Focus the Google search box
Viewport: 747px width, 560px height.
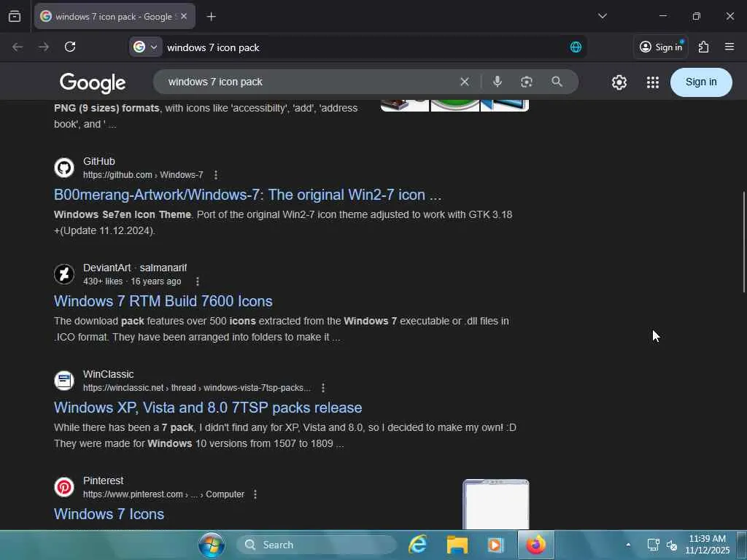[309, 82]
